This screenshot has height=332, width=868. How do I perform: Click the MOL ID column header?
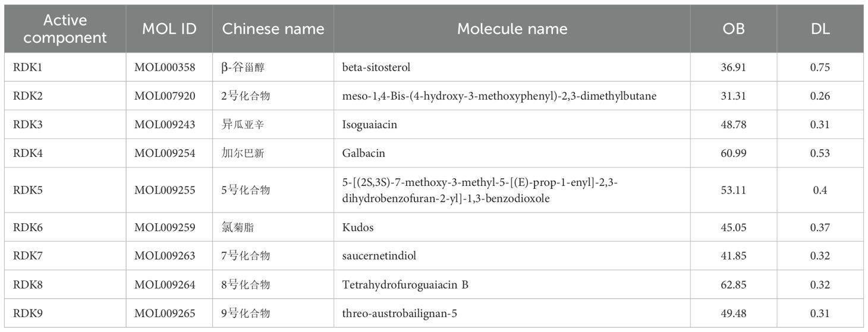click(169, 29)
